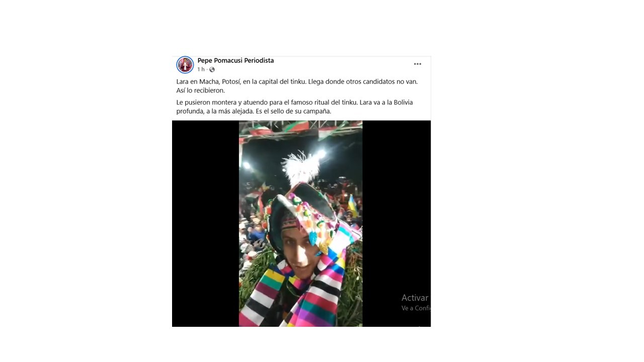This screenshot has height=362, width=644.
Task: Click the bright stage light in video
Action: click(x=321, y=153)
